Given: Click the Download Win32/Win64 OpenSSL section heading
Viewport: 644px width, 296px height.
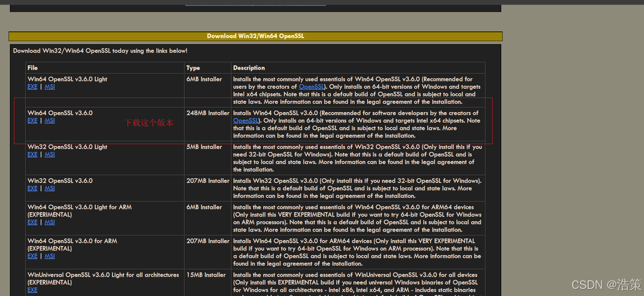Looking at the screenshot, I should (x=256, y=36).
